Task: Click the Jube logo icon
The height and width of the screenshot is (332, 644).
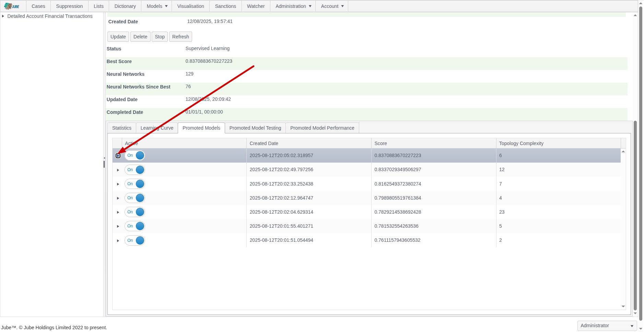Action: point(12,6)
